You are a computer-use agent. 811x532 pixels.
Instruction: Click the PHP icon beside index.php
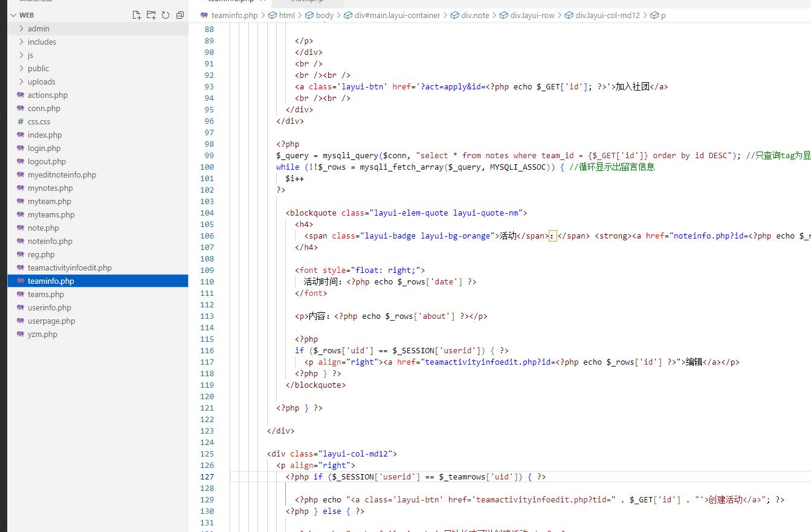pos(21,135)
